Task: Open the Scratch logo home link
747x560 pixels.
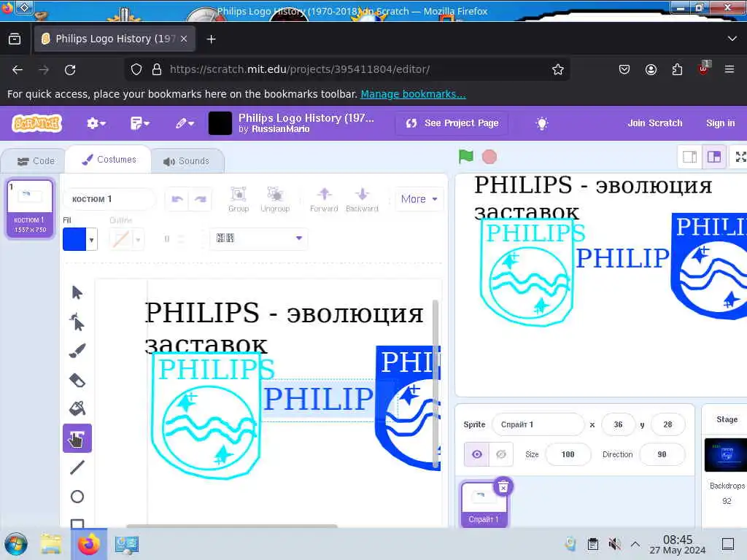Action: (x=36, y=123)
